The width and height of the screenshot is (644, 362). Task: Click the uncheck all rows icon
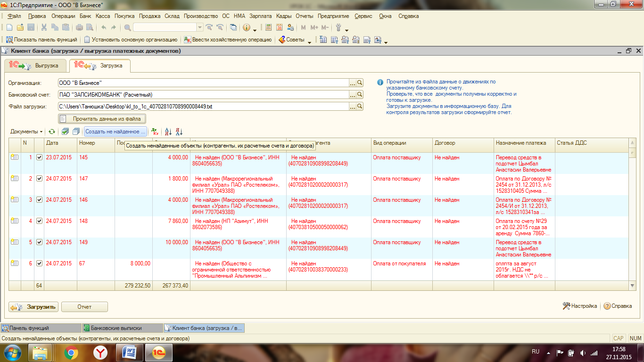(75, 132)
